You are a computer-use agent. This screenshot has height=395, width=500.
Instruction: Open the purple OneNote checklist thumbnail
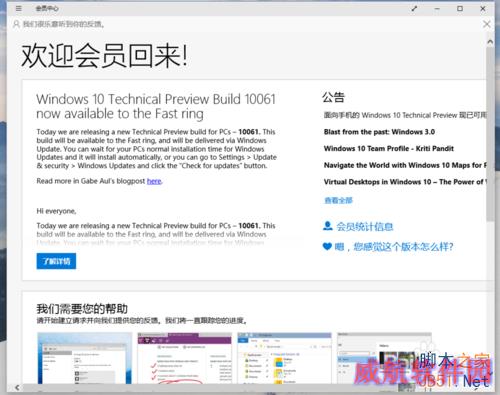point(185,358)
